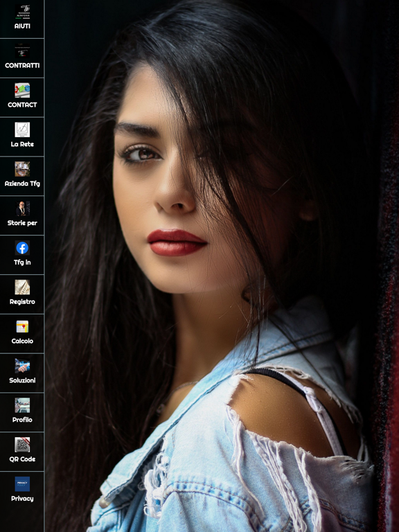Image resolution: width=399 pixels, height=532 pixels.
Task: Choose the La Rete menu label
Action: click(x=22, y=144)
